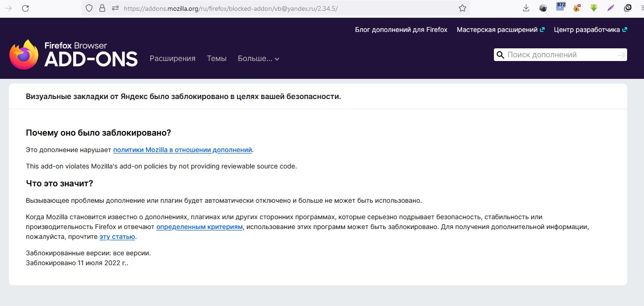Open the downloads panel

[526, 8]
